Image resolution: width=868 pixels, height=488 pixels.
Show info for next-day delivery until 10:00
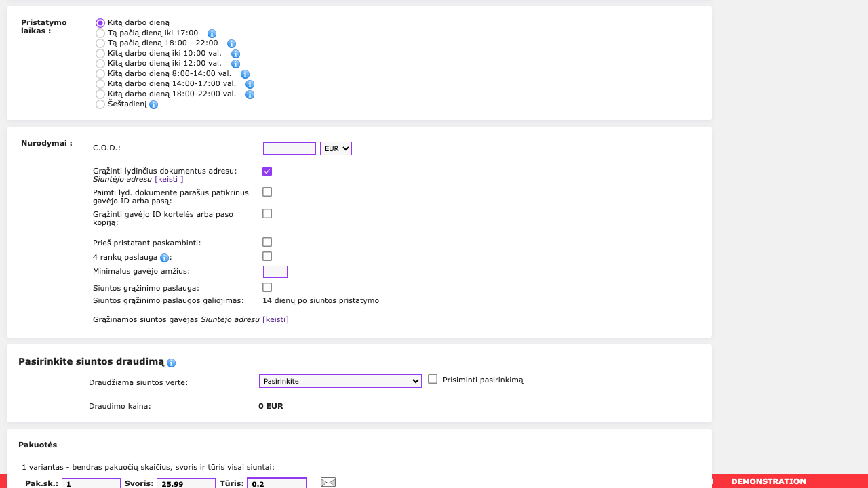235,54
